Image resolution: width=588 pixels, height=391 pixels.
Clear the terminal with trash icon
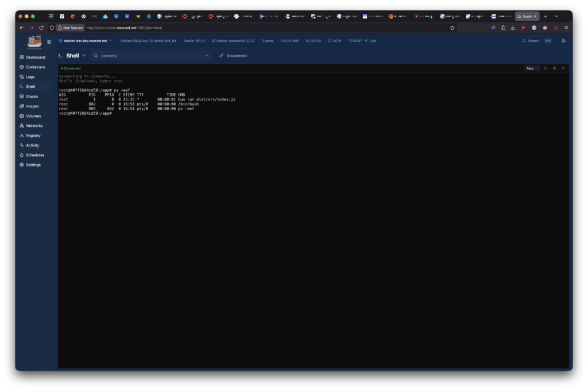click(x=555, y=68)
